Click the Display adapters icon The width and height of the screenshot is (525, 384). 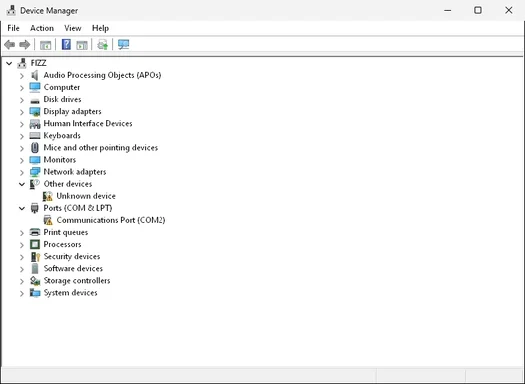(x=35, y=112)
